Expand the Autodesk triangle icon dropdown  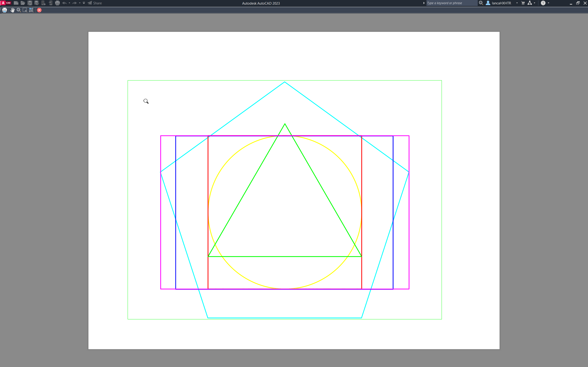534,3
